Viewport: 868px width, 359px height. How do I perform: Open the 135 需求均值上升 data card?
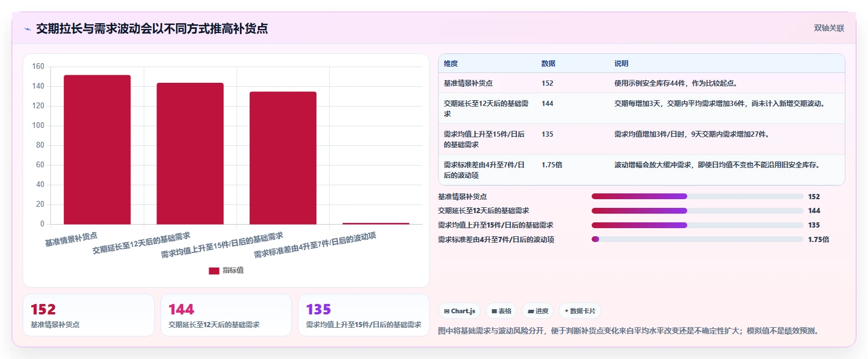(x=364, y=315)
